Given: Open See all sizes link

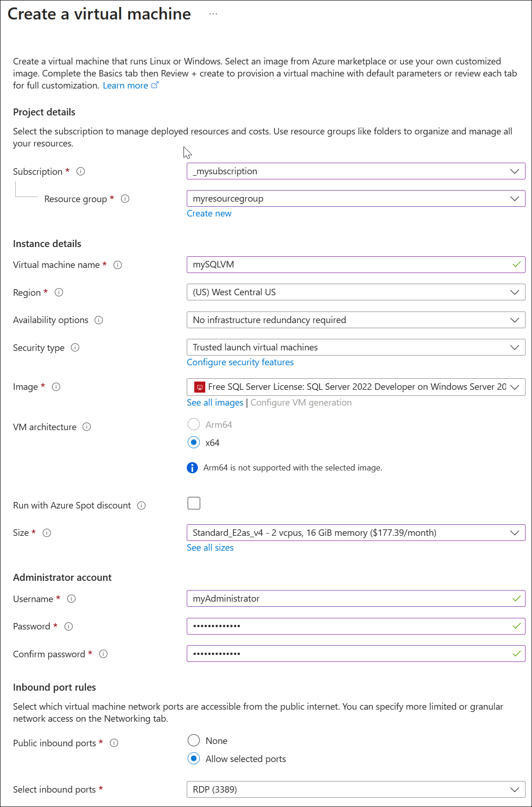Looking at the screenshot, I should click(210, 548).
